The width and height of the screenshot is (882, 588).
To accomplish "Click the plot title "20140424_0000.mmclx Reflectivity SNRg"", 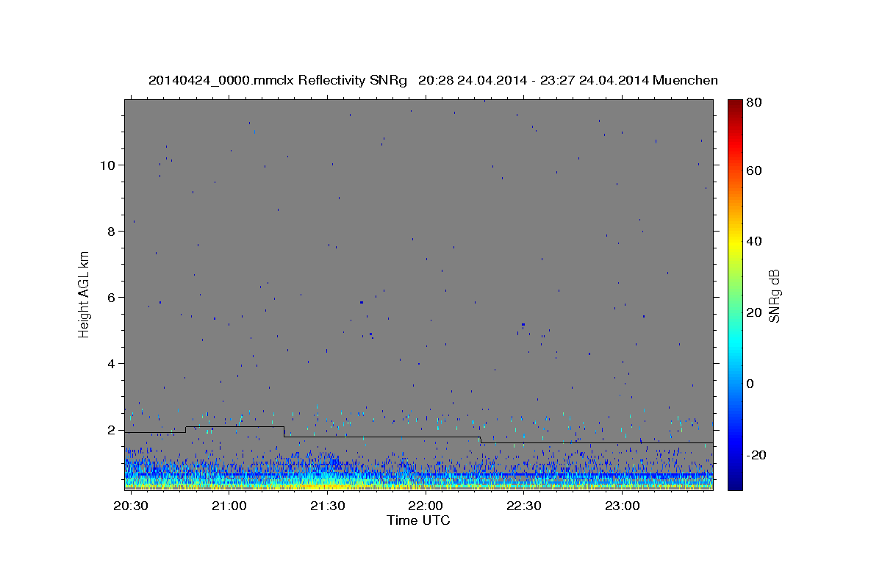I will [x=278, y=80].
